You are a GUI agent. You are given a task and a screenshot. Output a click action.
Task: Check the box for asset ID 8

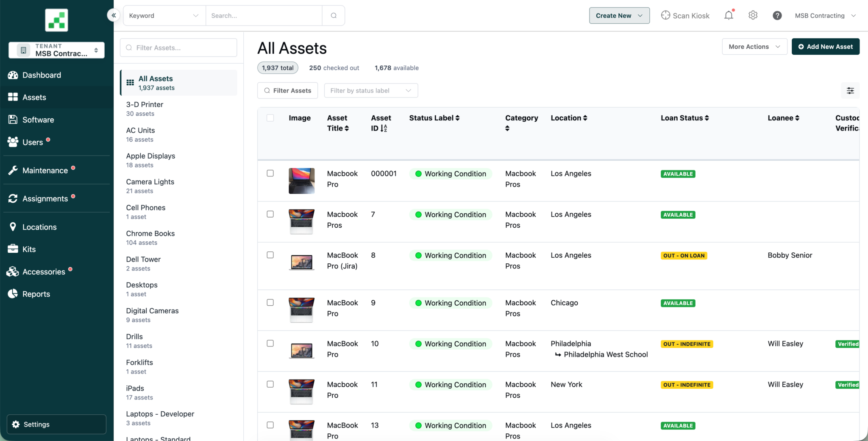pyautogui.click(x=270, y=255)
